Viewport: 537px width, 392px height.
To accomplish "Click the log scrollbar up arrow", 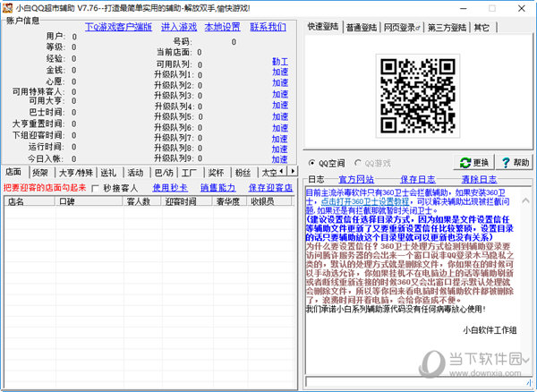I will coord(525,201).
